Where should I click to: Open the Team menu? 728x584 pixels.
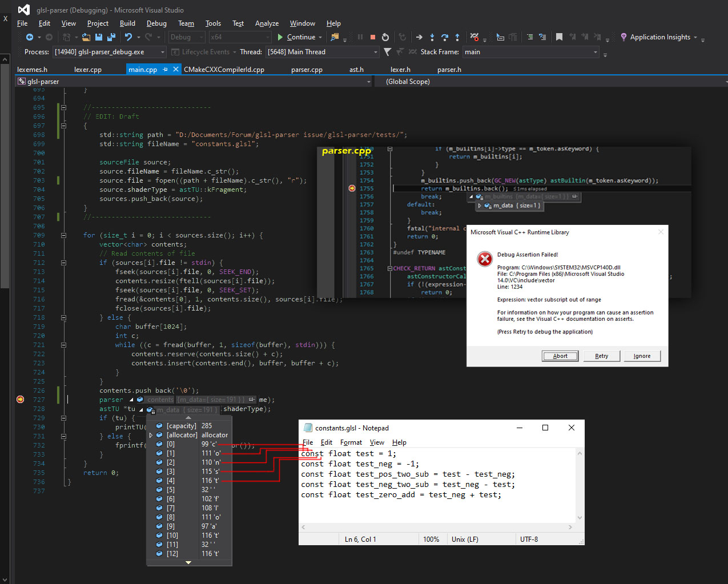[x=186, y=23]
